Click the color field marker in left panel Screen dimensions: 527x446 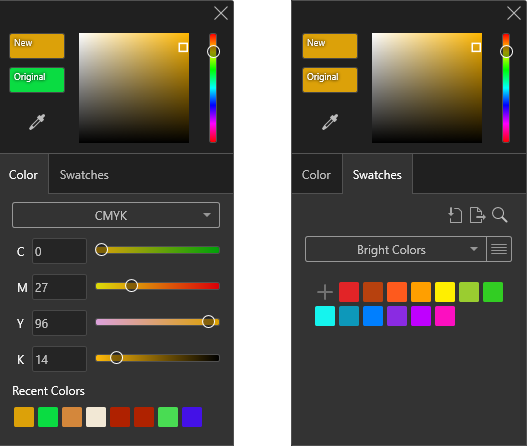tap(183, 47)
